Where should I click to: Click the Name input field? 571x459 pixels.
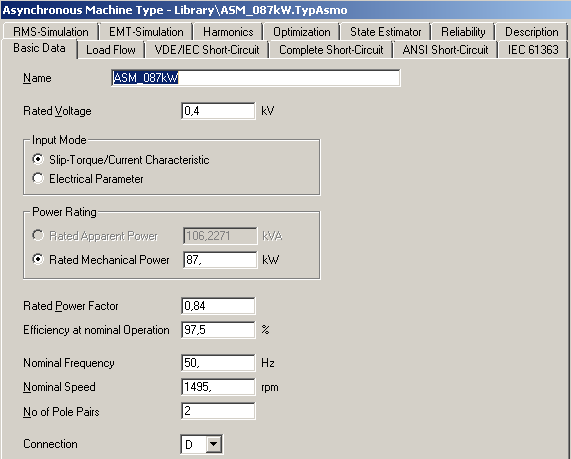click(x=256, y=78)
